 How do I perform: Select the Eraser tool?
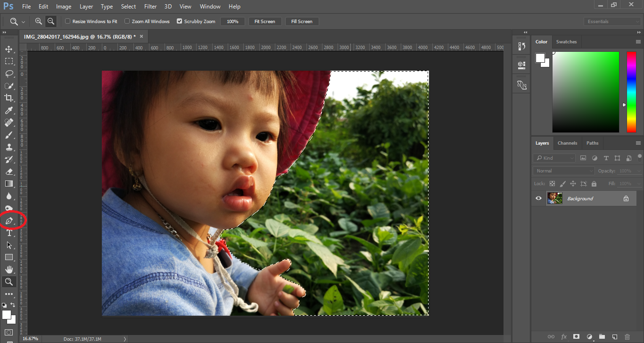coord(9,171)
